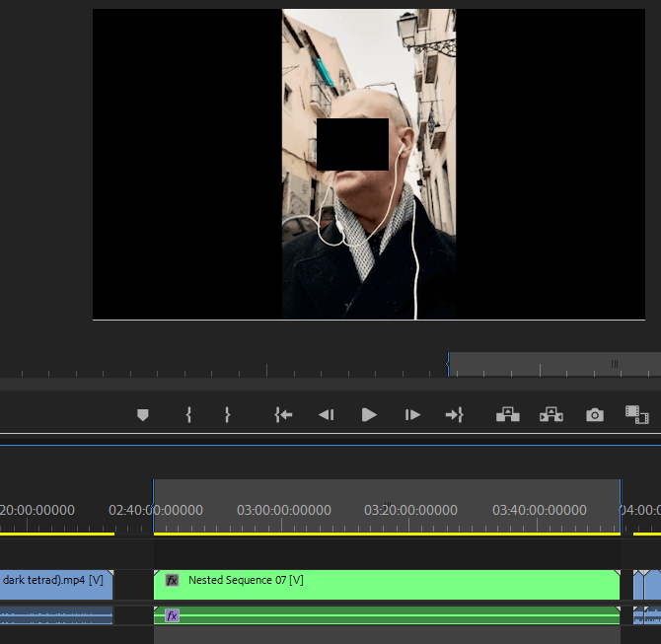This screenshot has height=644, width=661.
Task: Click fx badge on nested audio clip
Action: tap(172, 615)
